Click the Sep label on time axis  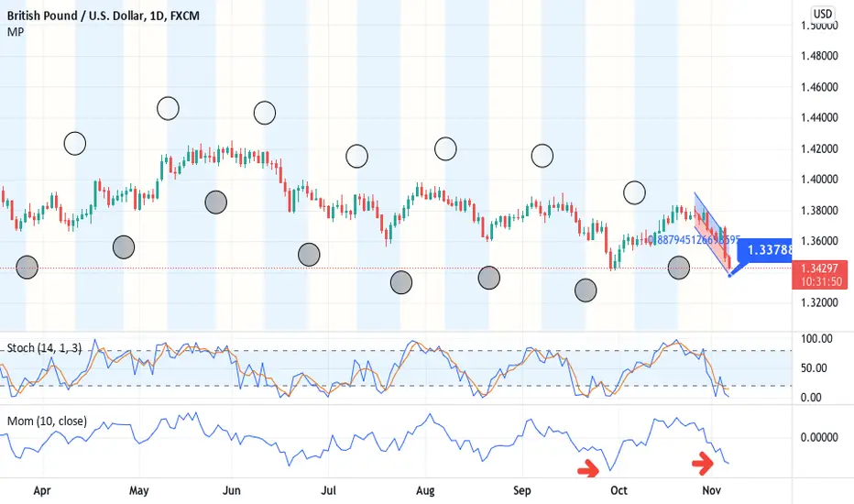[x=521, y=490]
